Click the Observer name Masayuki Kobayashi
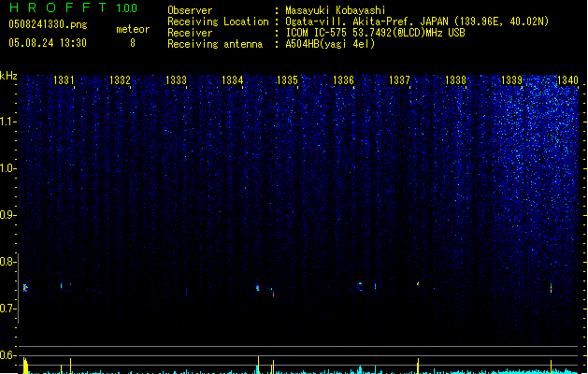 coord(336,10)
